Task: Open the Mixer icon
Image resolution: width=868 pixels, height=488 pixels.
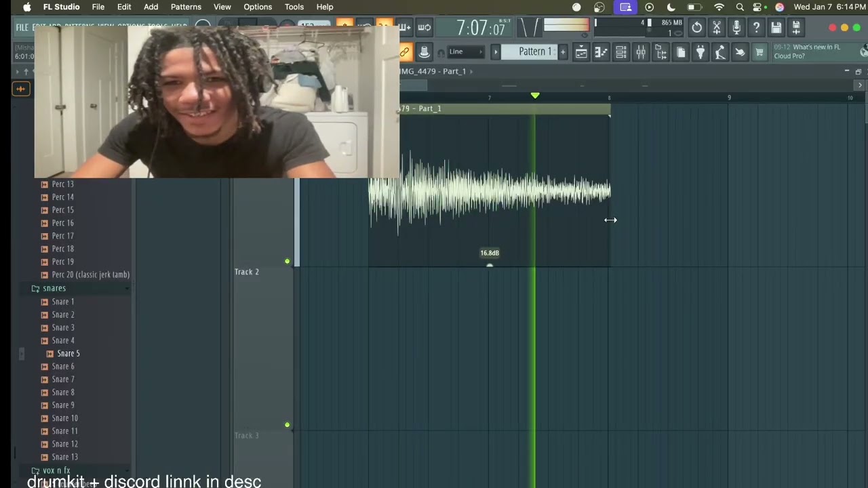Action: [641, 52]
